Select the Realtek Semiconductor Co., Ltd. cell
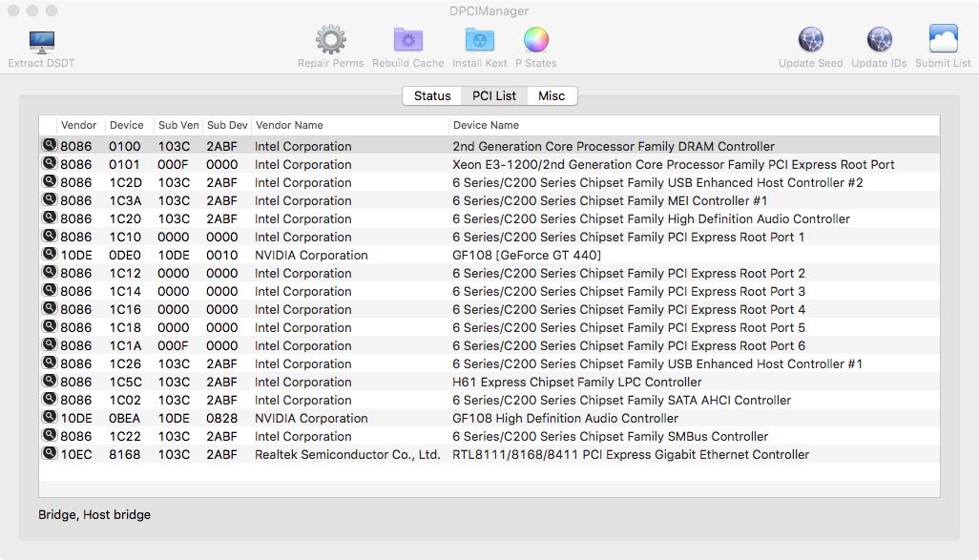Image resolution: width=979 pixels, height=560 pixels. click(347, 454)
